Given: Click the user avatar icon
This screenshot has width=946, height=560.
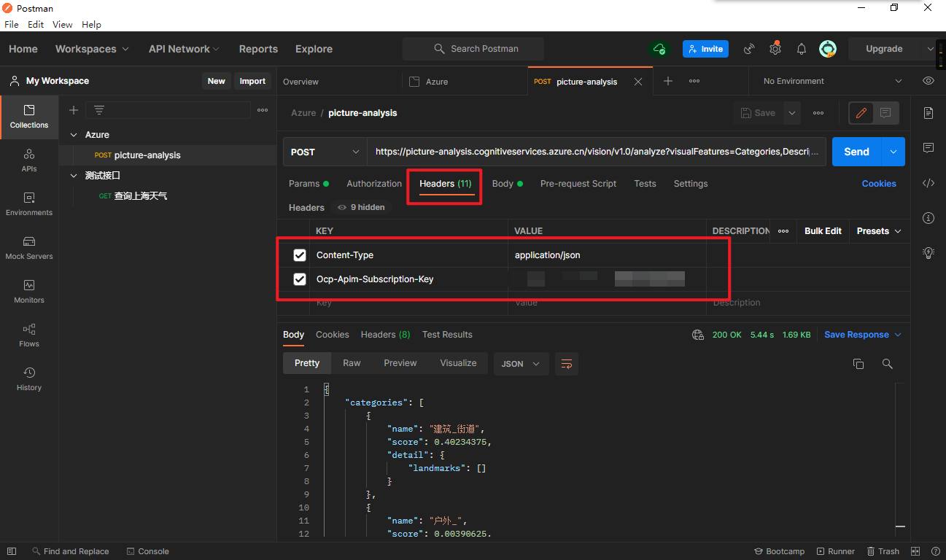Looking at the screenshot, I should pos(828,49).
